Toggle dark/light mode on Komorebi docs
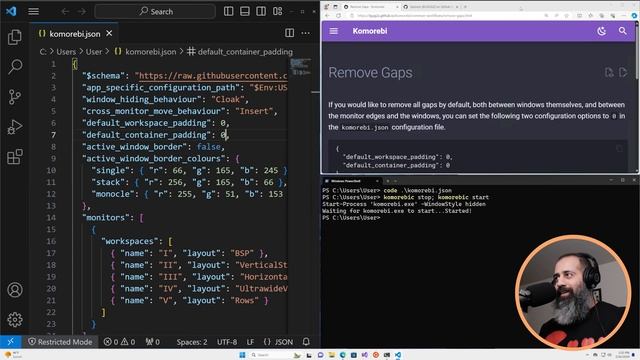Screen dimensions: 640x360 click(x=602, y=31)
